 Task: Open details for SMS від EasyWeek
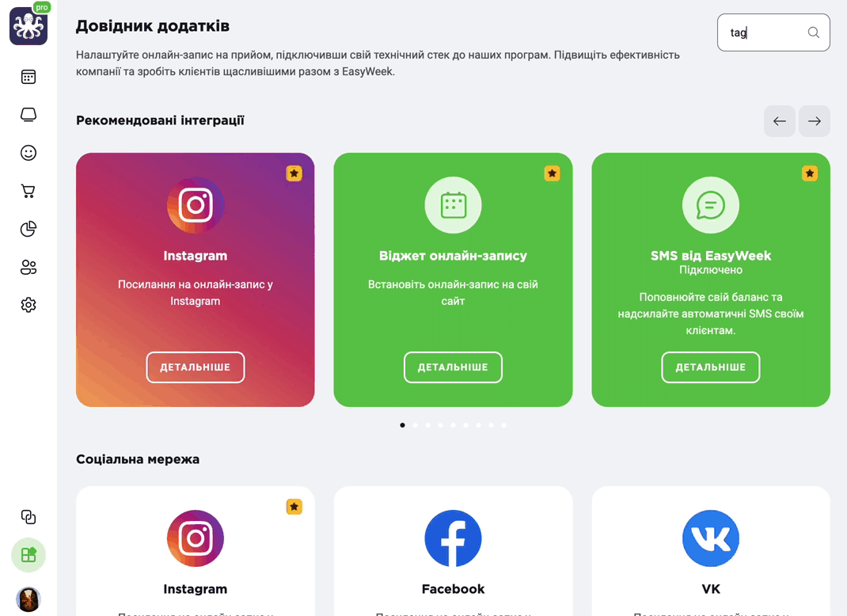click(x=710, y=367)
